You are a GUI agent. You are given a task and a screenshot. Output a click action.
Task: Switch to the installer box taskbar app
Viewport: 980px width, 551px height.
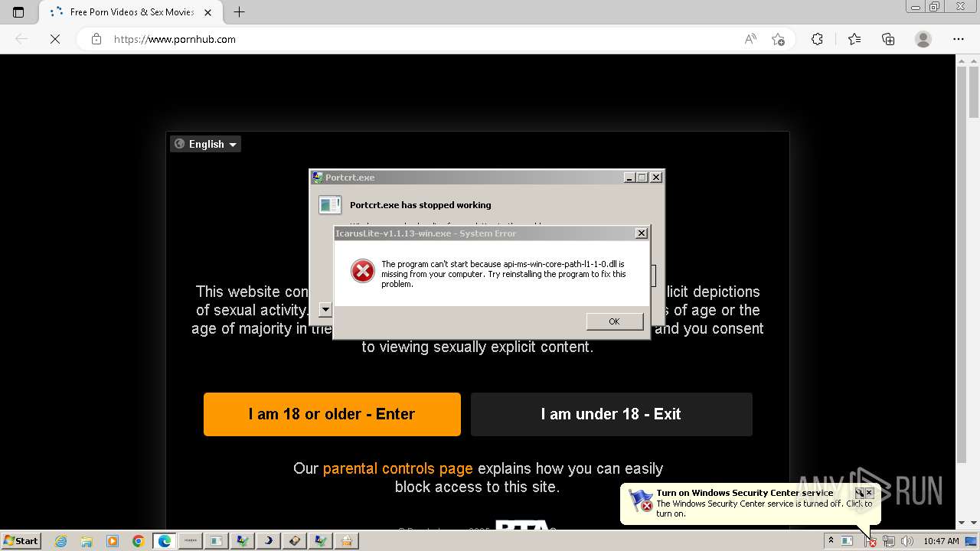346,541
